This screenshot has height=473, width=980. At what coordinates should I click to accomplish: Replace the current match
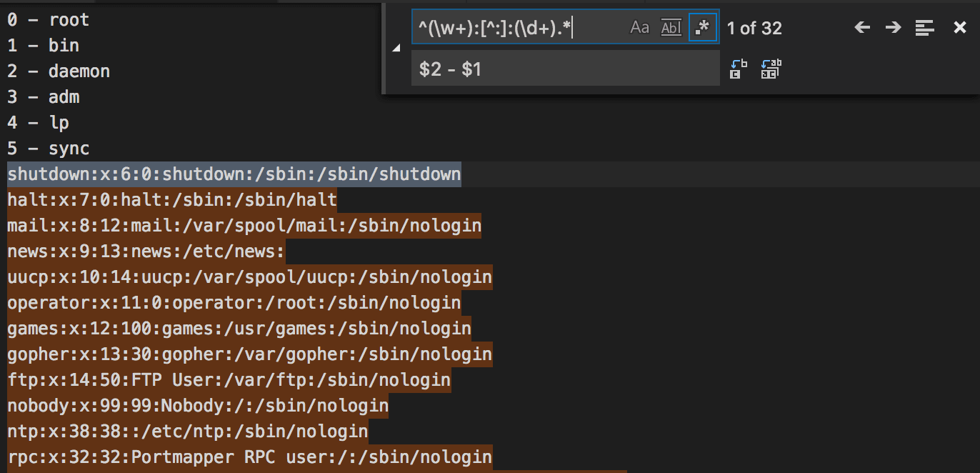click(736, 69)
